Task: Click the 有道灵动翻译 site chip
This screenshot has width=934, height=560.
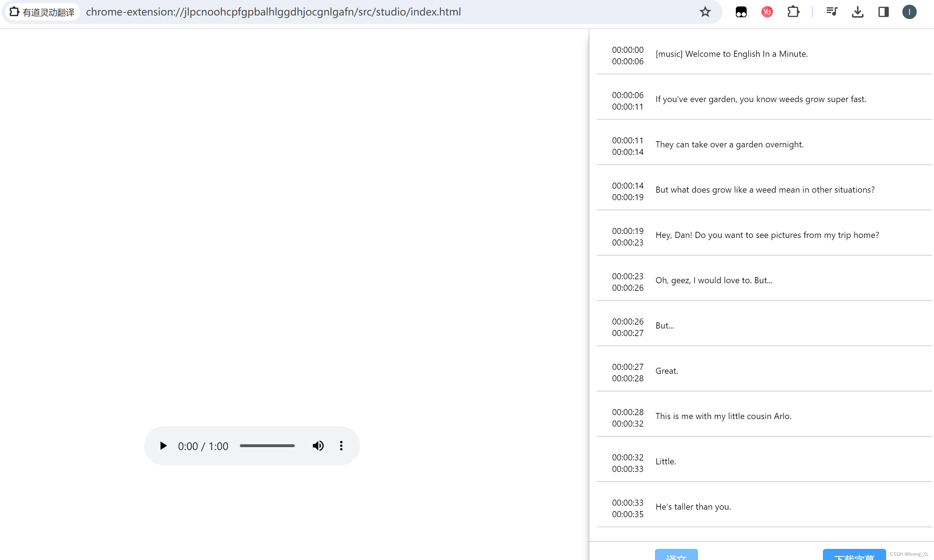Action: (42, 12)
